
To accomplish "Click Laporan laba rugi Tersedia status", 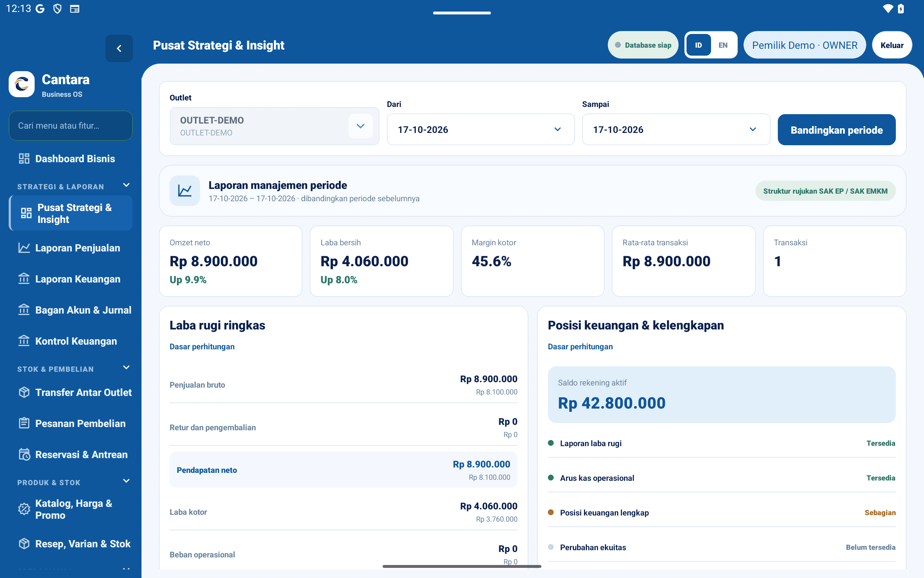I will (880, 444).
